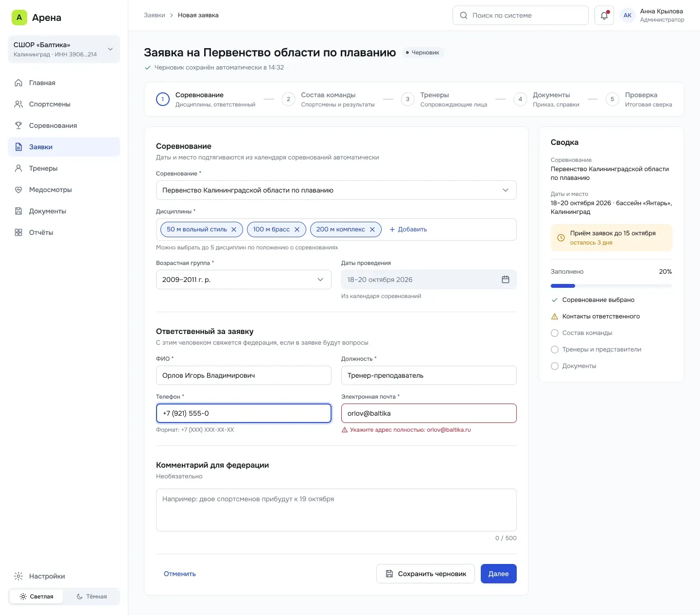The height and width of the screenshot is (615, 700).
Task: Go to step 5 Проверка
Action: click(x=639, y=99)
